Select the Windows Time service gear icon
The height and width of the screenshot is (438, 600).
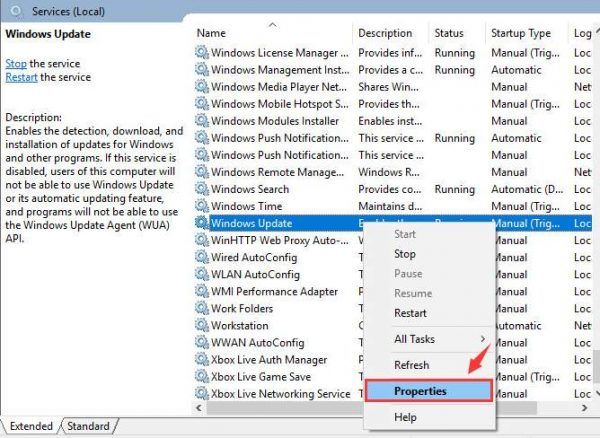pos(202,206)
